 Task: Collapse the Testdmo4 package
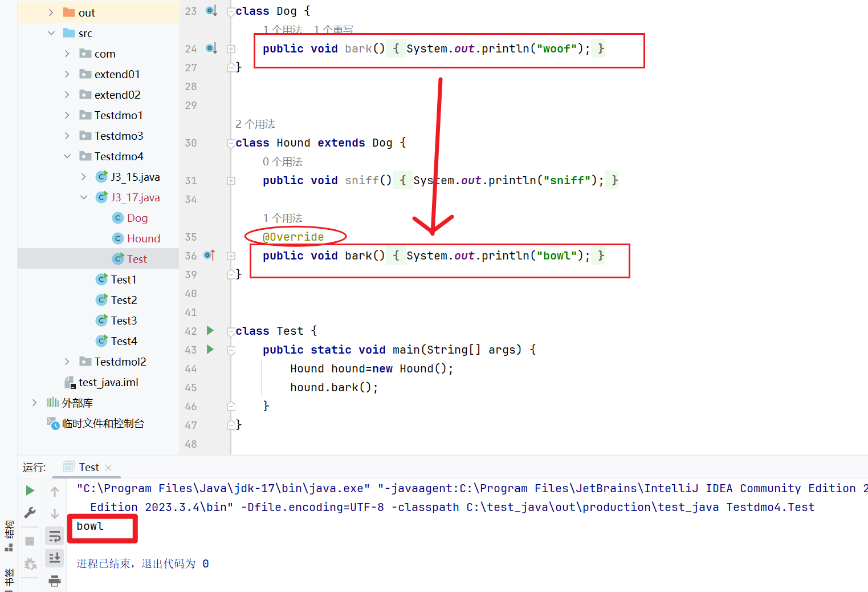67,156
